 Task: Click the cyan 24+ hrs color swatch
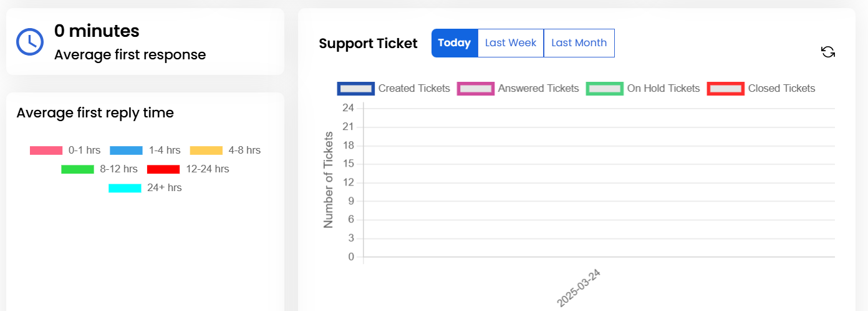click(125, 188)
